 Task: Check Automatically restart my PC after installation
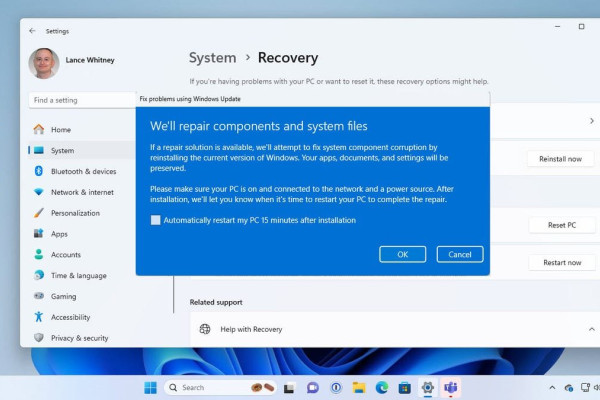tap(155, 220)
